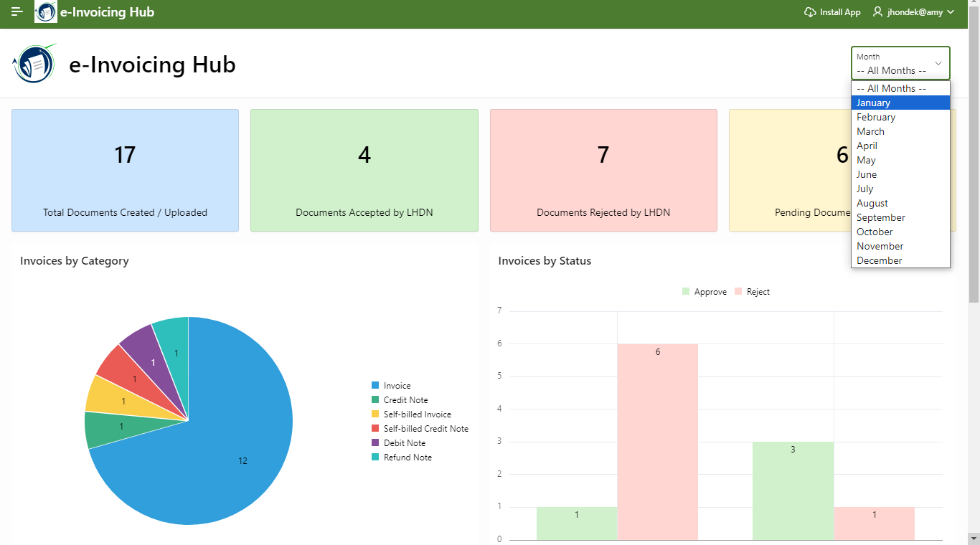Viewport: 980px width, 545px height.
Task: Choose December in the month list
Action: [x=879, y=260]
